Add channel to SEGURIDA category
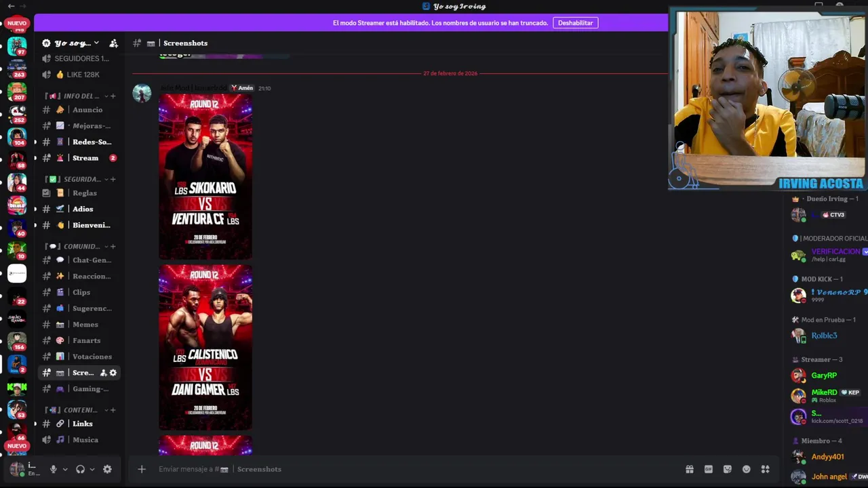 pyautogui.click(x=113, y=179)
